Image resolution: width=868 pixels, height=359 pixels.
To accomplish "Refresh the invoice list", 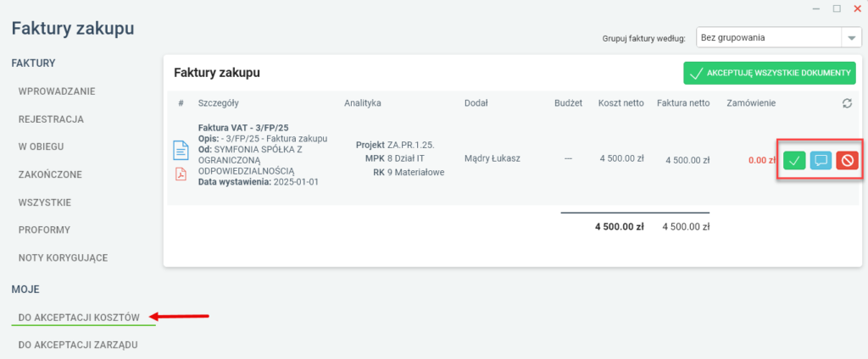I will tap(847, 103).
